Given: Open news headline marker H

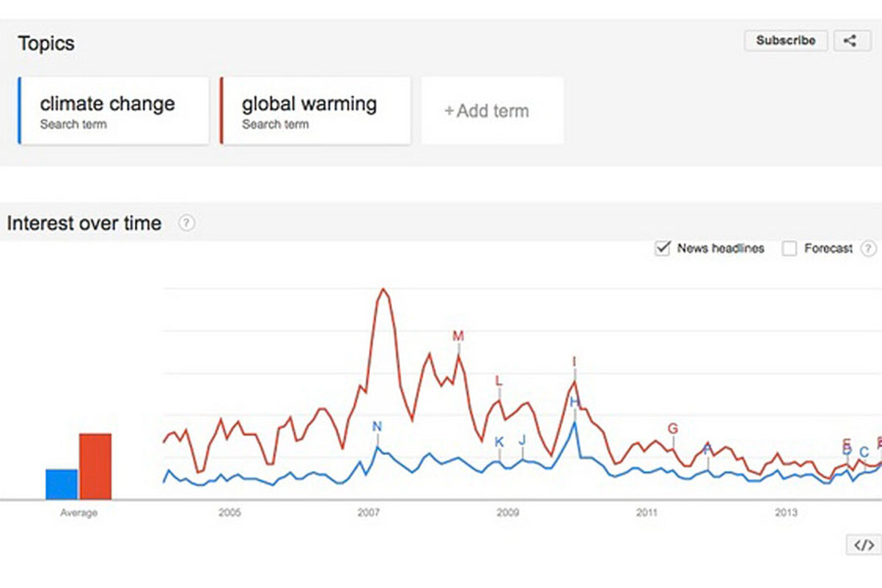Looking at the screenshot, I should pyautogui.click(x=575, y=401).
